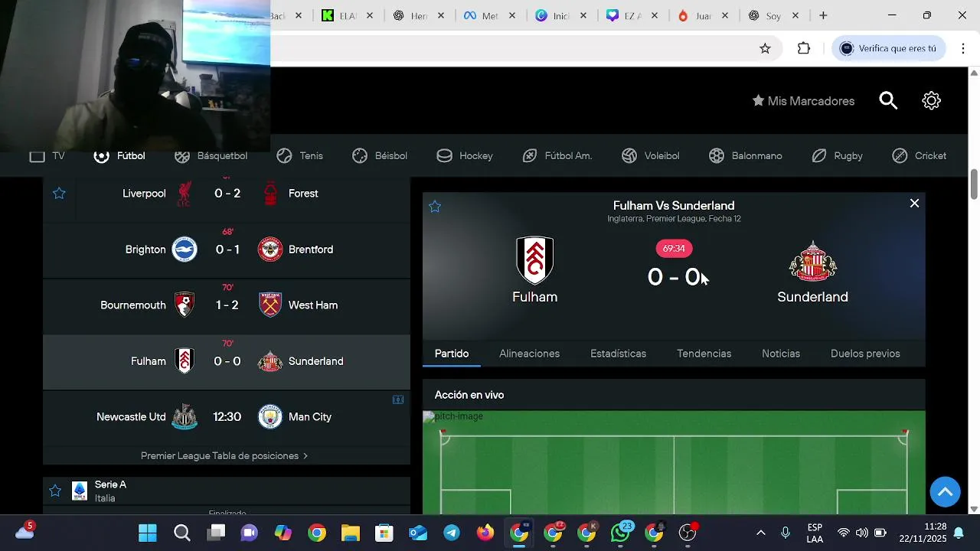Open the site search magnifier icon
980x551 pixels.
coord(888,101)
